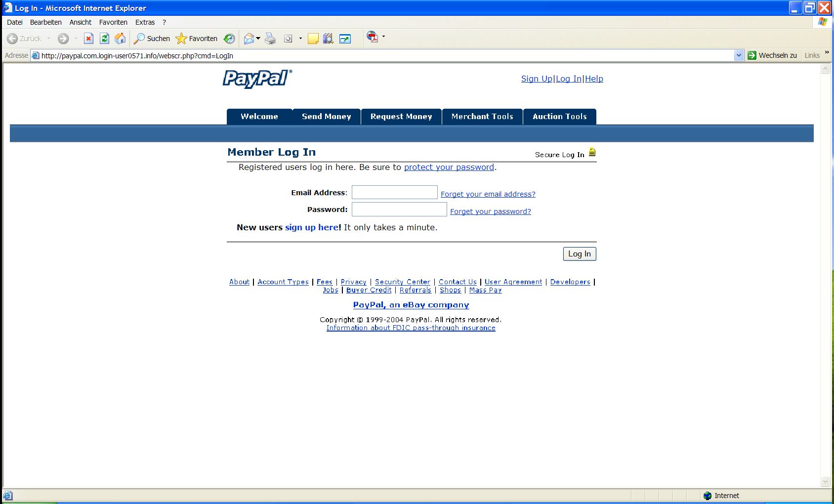Open the Adobe PDF dropdown arrow

pos(383,37)
